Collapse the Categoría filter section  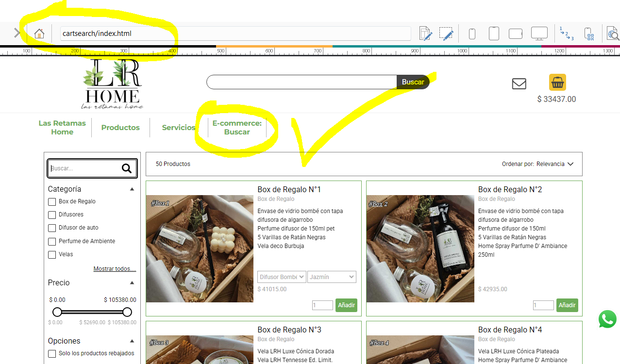132,189
